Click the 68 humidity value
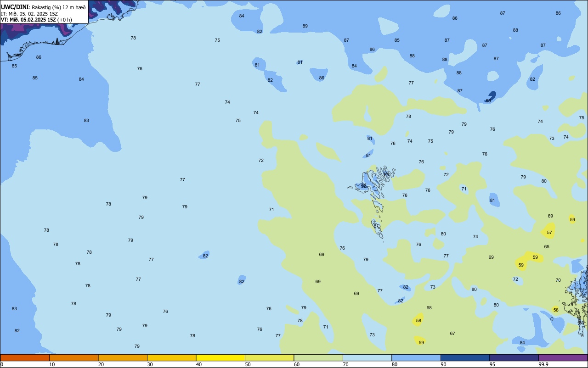The height and width of the screenshot is (368, 588). click(429, 308)
